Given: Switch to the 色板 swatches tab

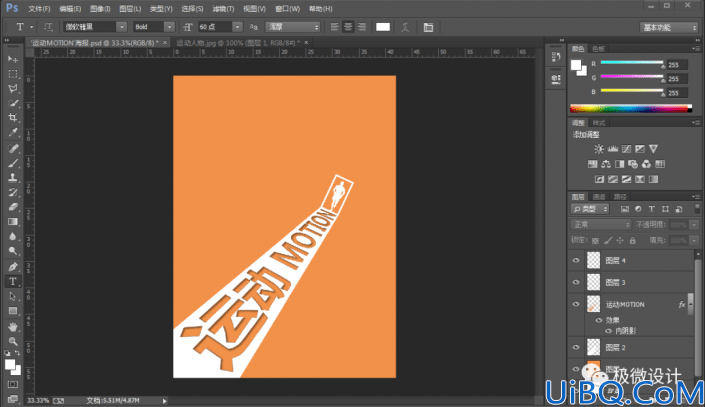Looking at the screenshot, I should (x=598, y=49).
